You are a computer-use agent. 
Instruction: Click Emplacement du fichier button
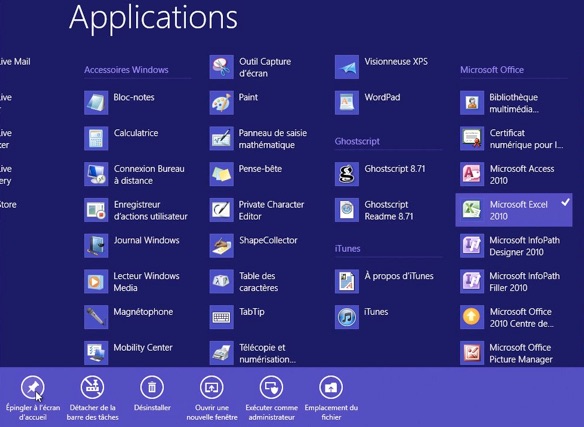[x=331, y=398]
